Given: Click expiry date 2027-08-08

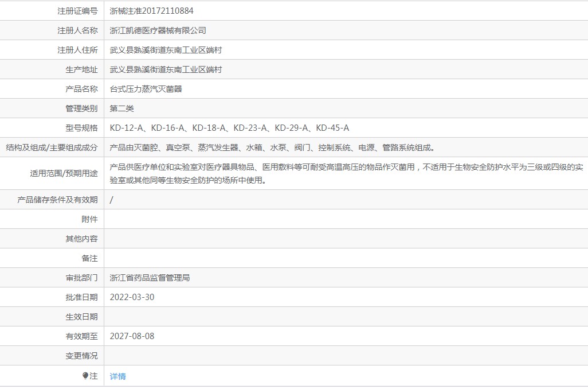Looking at the screenshot, I should click(132, 336).
